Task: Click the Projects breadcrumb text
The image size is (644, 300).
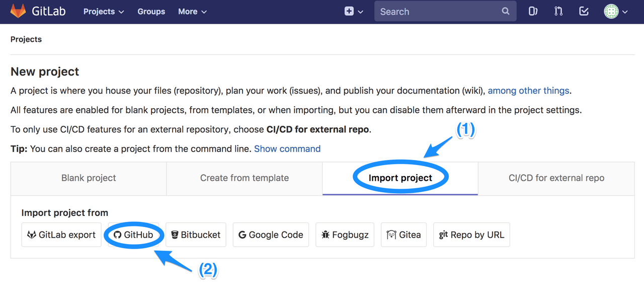Action: click(x=26, y=39)
